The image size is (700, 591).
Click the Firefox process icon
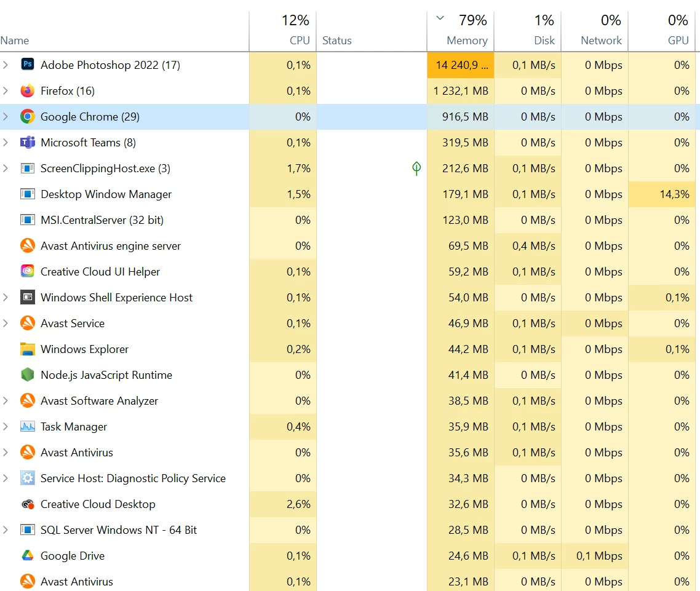pos(27,90)
